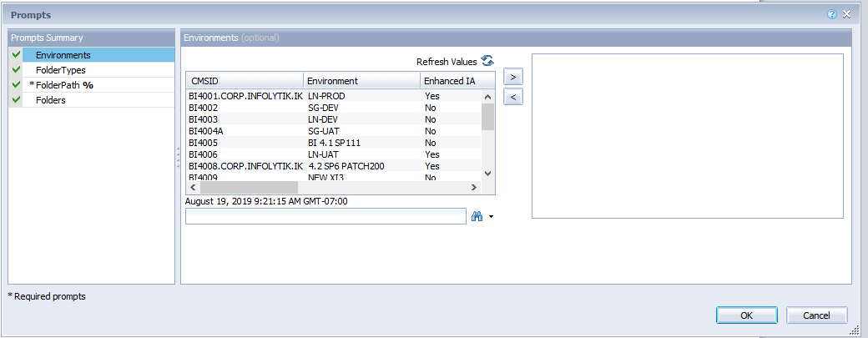Click the binoculars search icon
This screenshot has width=868, height=338.
(x=477, y=217)
